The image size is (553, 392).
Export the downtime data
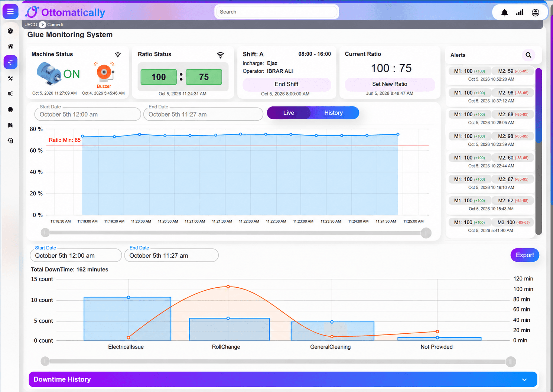coord(525,255)
